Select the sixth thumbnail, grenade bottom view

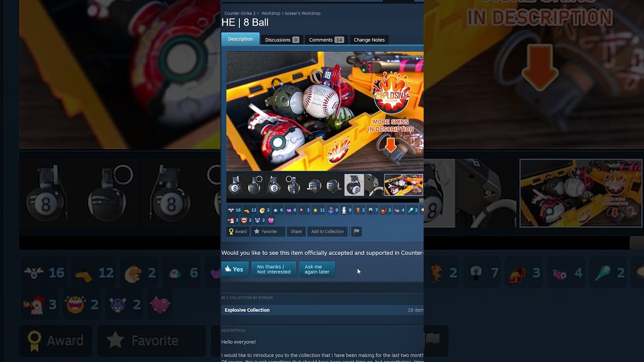click(x=333, y=185)
